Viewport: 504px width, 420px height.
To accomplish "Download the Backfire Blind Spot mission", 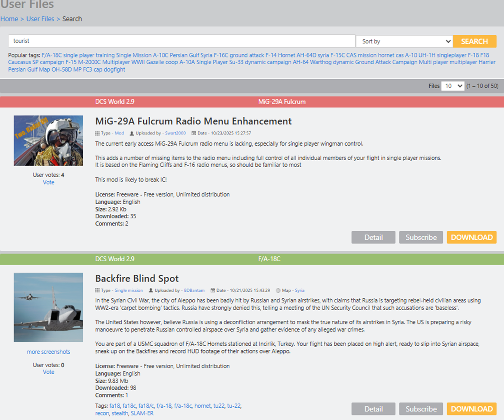I will (472, 409).
